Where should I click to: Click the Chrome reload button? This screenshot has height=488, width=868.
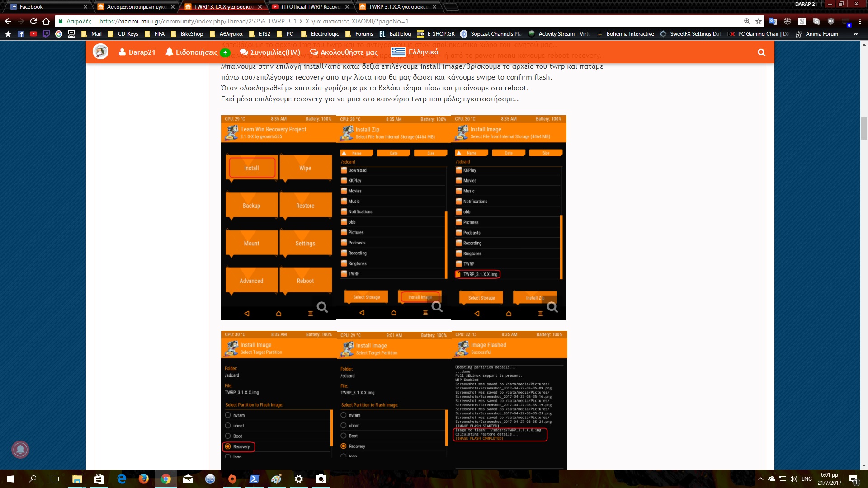coord(33,21)
